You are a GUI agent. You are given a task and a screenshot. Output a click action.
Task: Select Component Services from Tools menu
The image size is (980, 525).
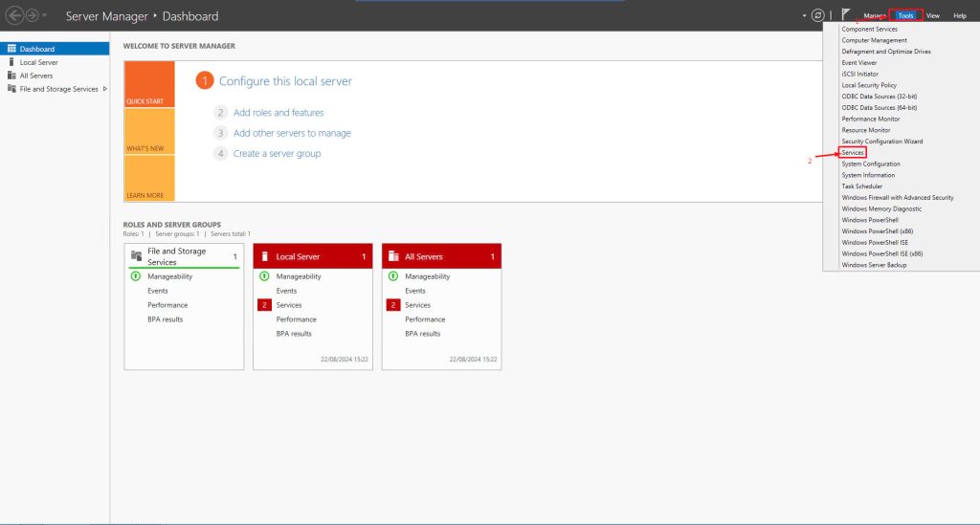869,30
